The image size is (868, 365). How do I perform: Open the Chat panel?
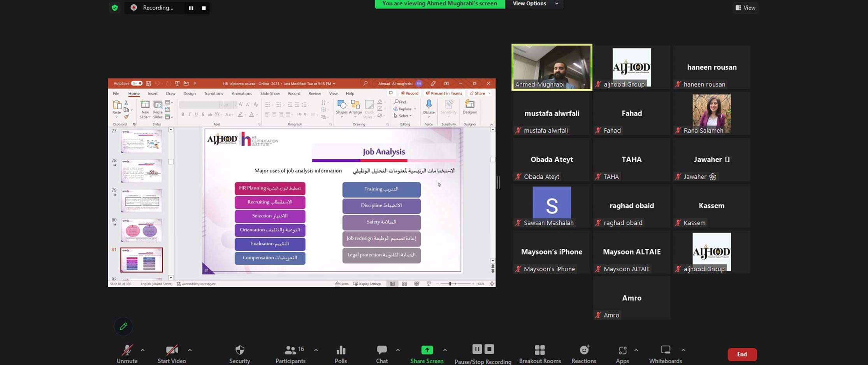pyautogui.click(x=381, y=354)
